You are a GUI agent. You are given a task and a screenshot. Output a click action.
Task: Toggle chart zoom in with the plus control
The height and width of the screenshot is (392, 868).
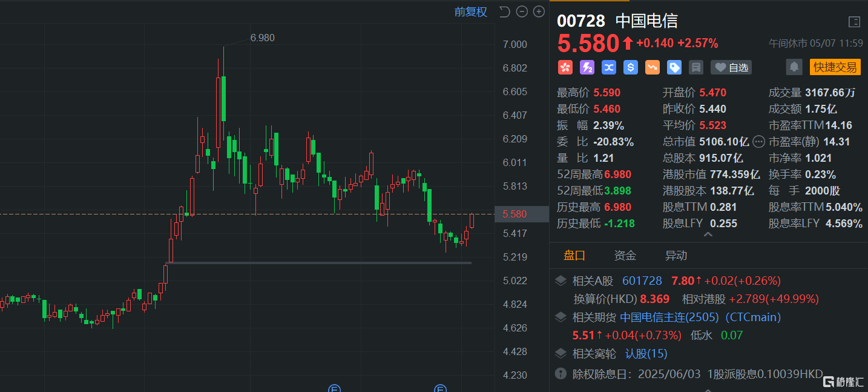[x=538, y=11]
